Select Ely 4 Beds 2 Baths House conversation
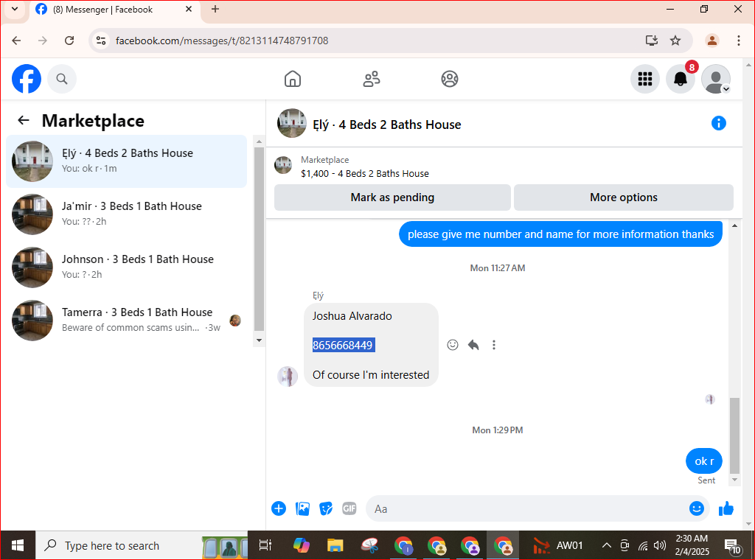Viewport: 755px width, 560px height. (127, 161)
